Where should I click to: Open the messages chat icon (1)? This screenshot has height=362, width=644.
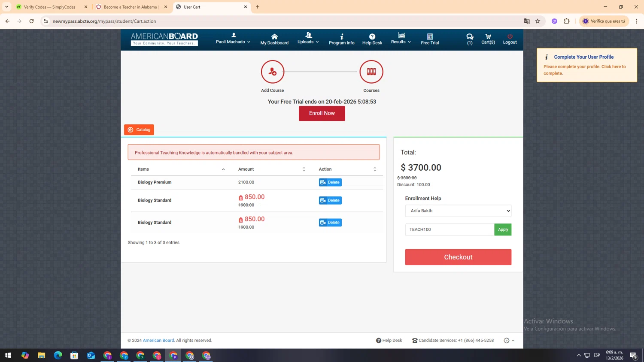(x=470, y=39)
